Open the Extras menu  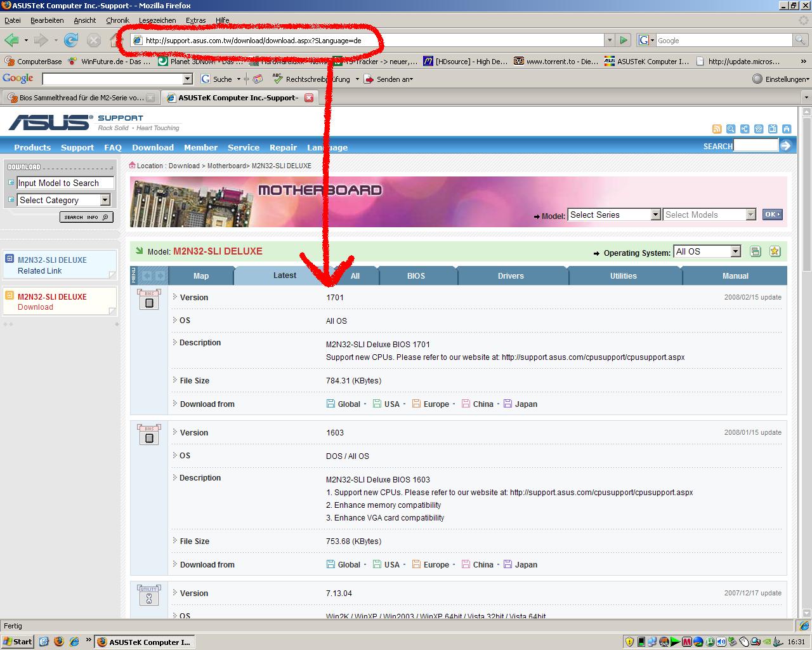pos(195,20)
